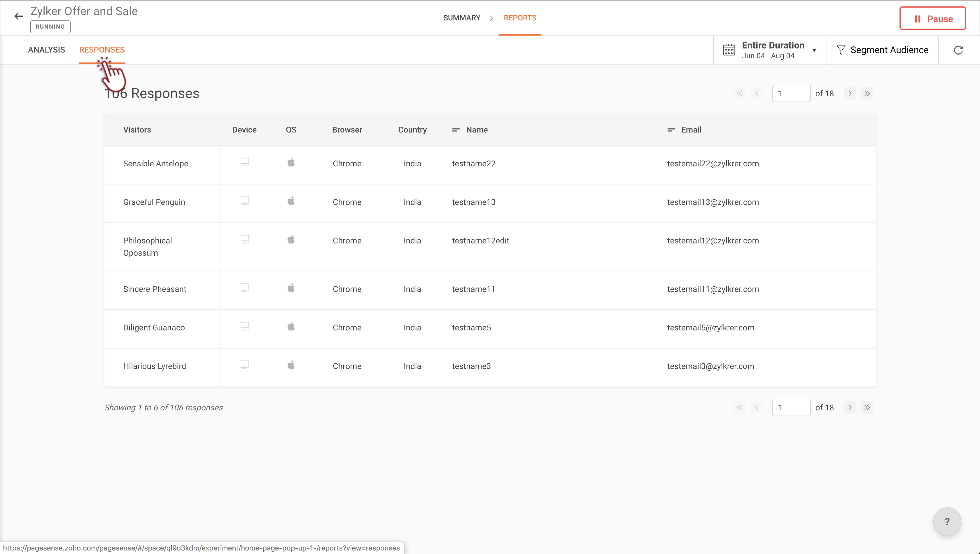This screenshot has height=554, width=980.
Task: Select the Reports step tab
Action: click(520, 18)
